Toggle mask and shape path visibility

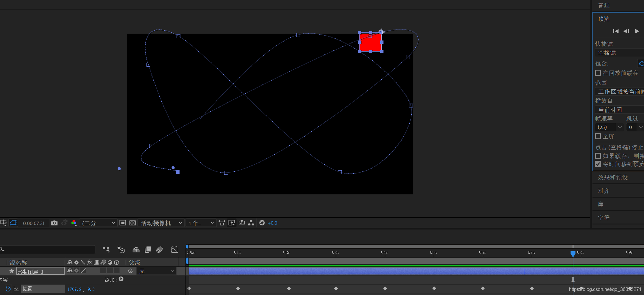[13, 223]
